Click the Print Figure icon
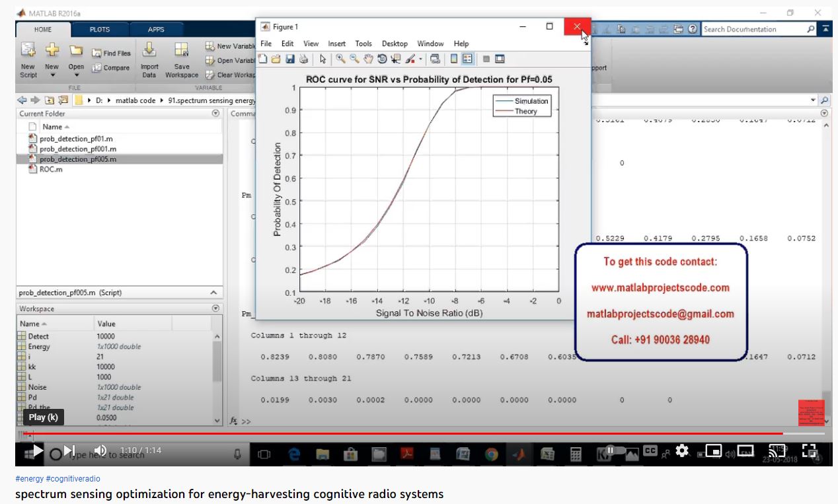 pyautogui.click(x=303, y=59)
